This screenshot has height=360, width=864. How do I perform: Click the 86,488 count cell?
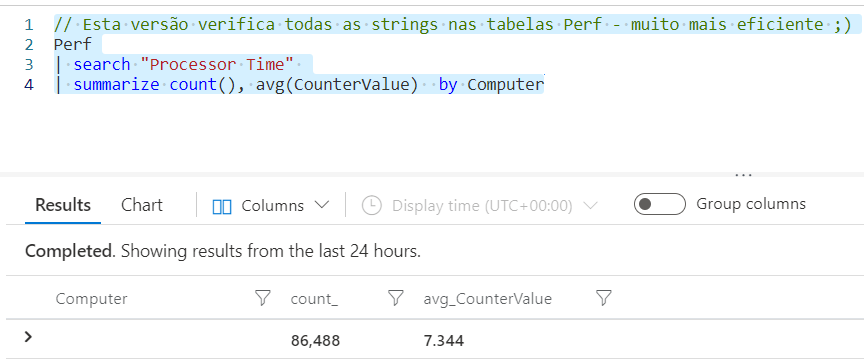315,341
